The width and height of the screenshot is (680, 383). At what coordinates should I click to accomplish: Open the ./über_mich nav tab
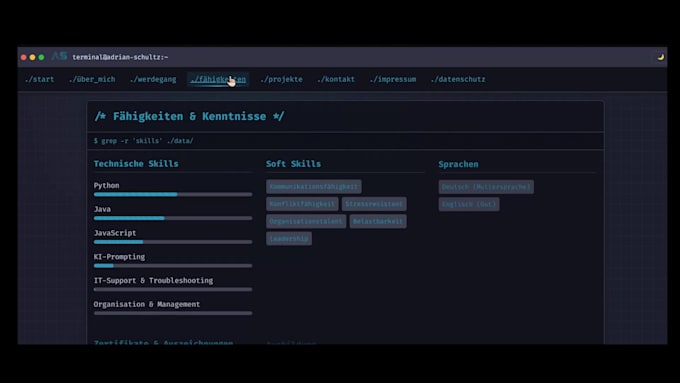click(92, 79)
